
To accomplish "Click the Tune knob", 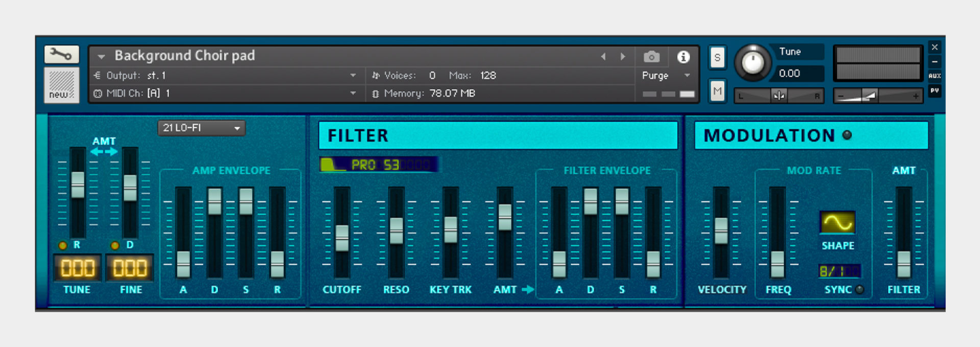I will click(752, 62).
